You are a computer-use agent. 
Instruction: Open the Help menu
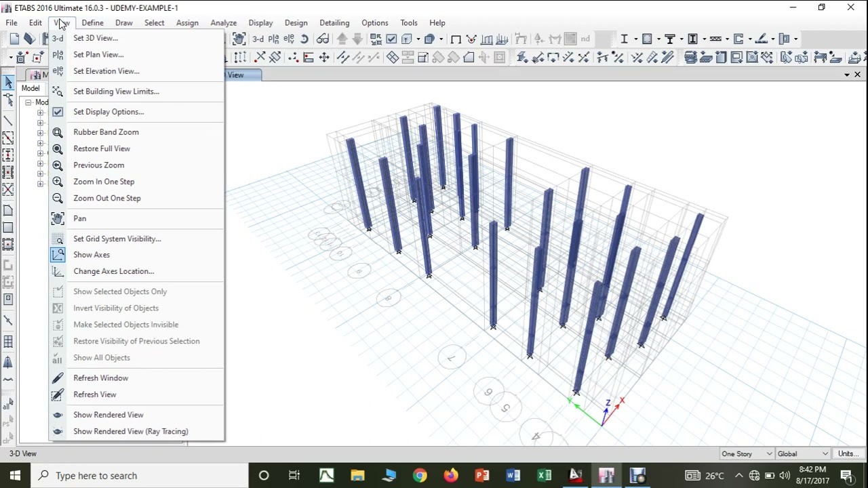(437, 22)
